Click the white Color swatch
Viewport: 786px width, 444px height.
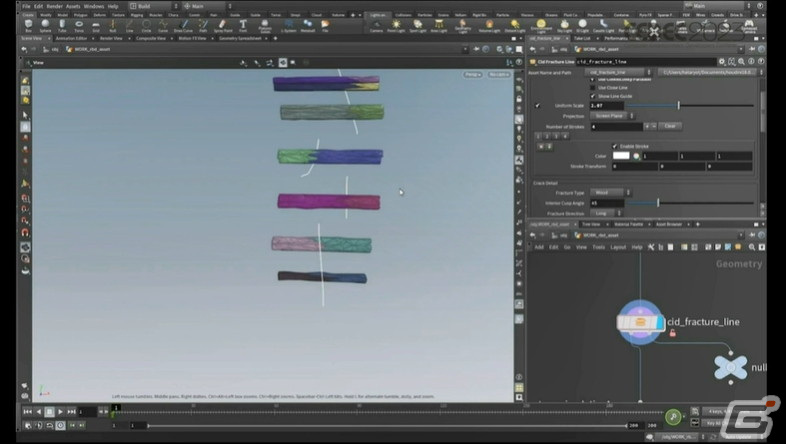coord(621,156)
